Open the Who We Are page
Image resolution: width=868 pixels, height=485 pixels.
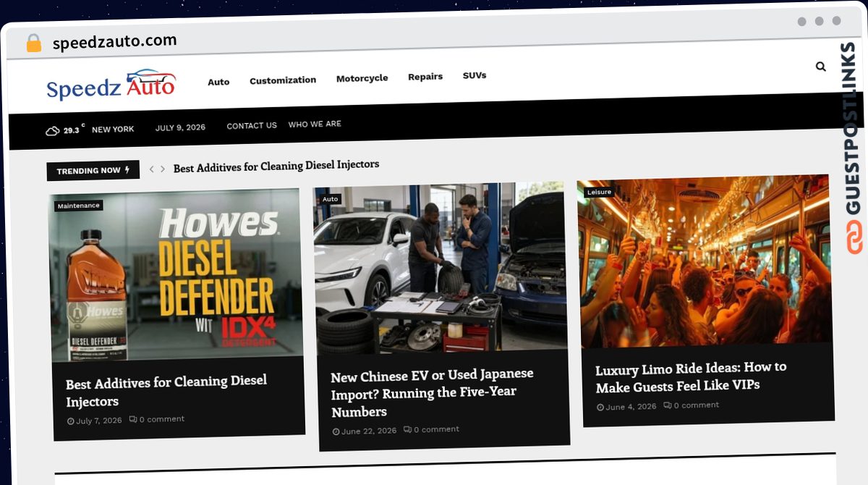(315, 125)
